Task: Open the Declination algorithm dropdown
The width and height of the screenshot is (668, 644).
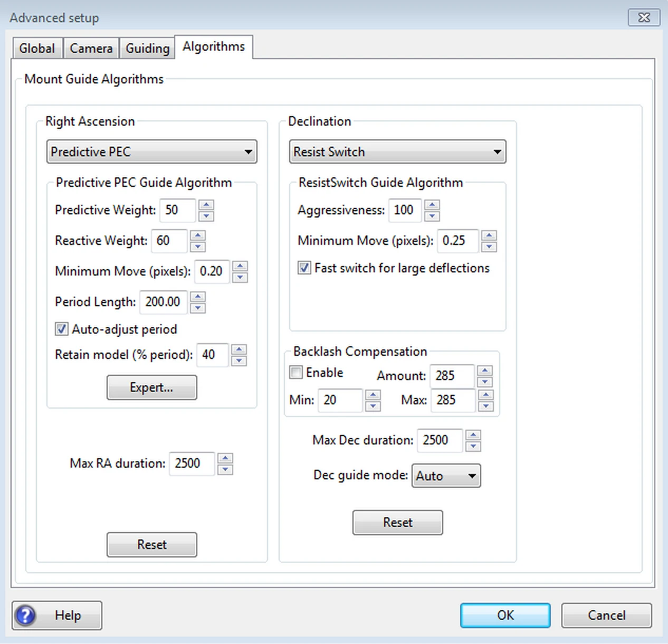Action: pos(397,151)
